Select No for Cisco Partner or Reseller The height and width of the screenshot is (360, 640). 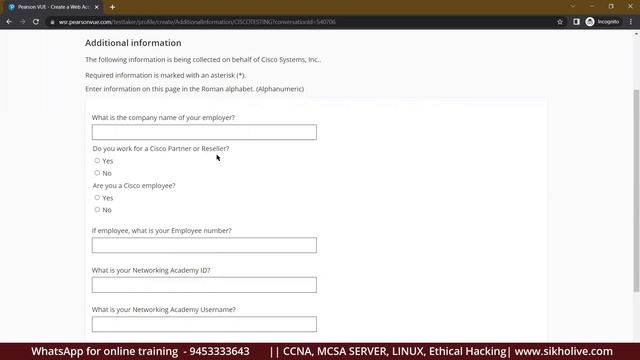(97, 173)
